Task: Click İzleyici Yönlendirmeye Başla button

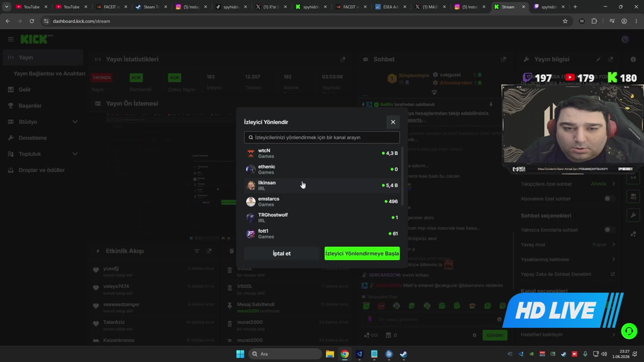Action: click(362, 253)
